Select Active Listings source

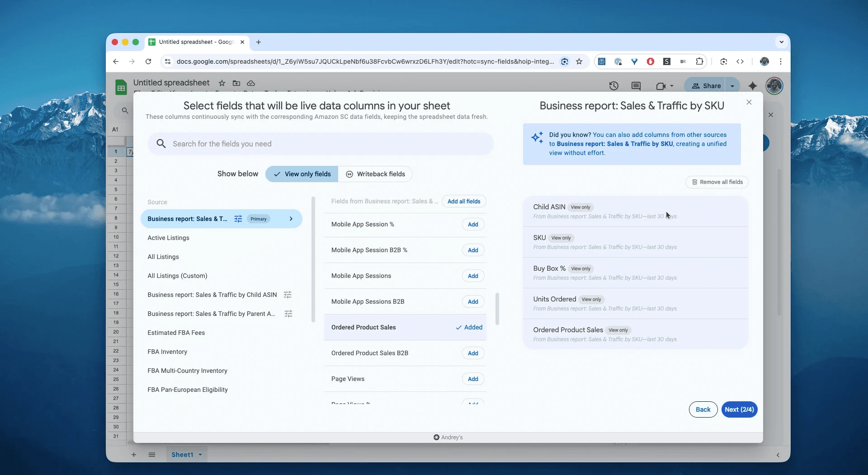click(x=168, y=238)
